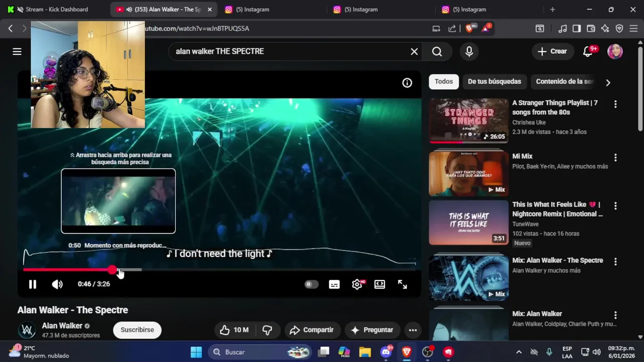The image size is (644, 362).
Task: Pause the video playback
Action: (32, 284)
